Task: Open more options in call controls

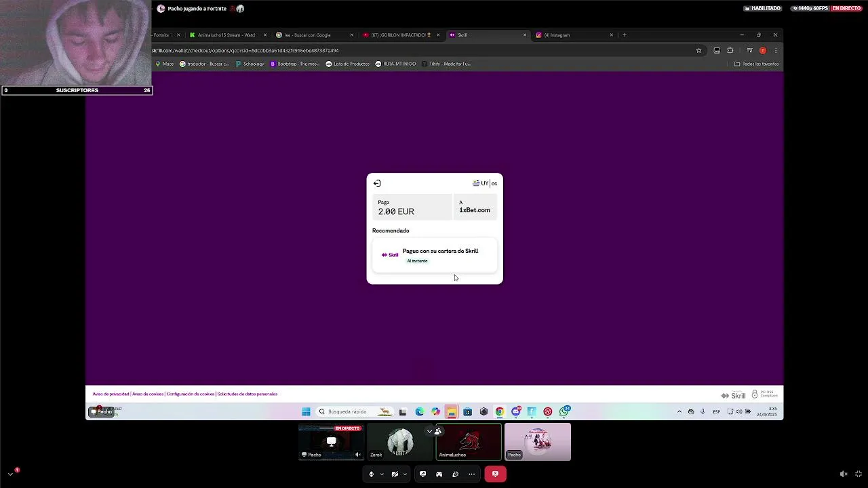Action: 471,474
